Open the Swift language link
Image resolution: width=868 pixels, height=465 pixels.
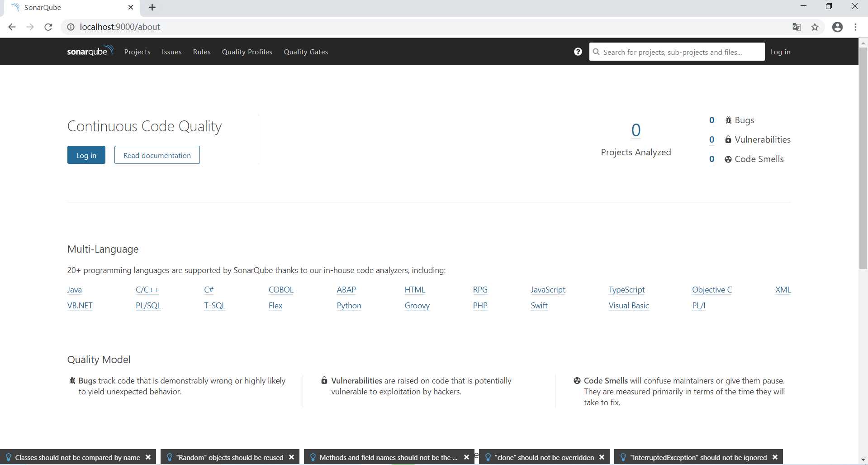click(x=539, y=306)
